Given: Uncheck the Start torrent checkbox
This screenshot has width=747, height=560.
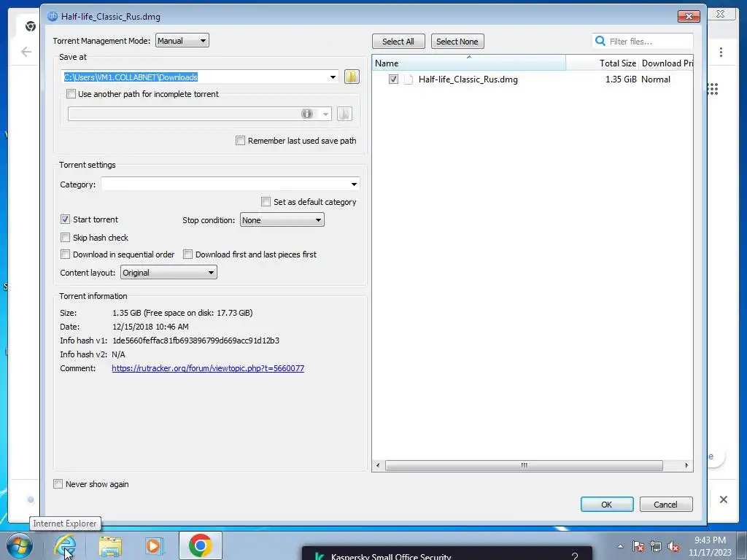Looking at the screenshot, I should pos(65,219).
